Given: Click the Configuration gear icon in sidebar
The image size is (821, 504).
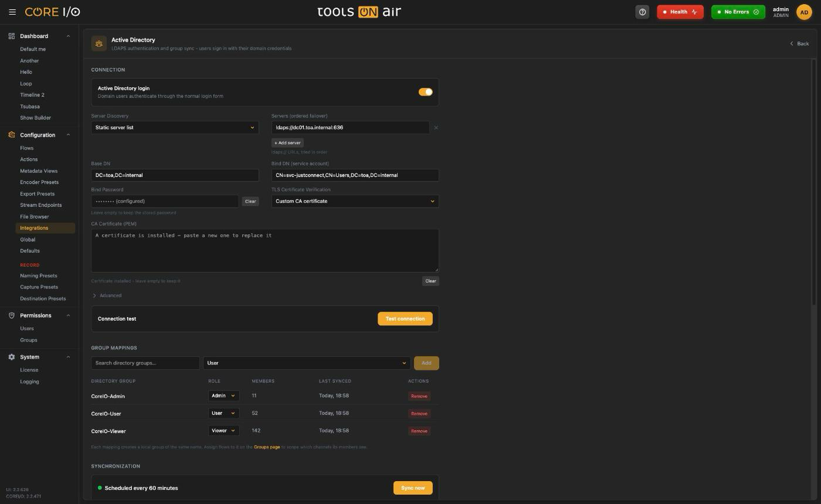Looking at the screenshot, I should pyautogui.click(x=11, y=135).
